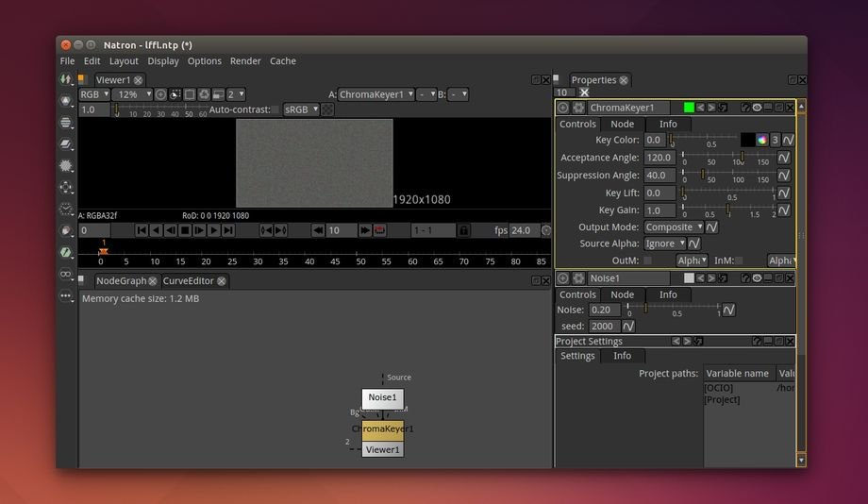
Task: Enable the Auto-contrast checkbox
Action: (x=275, y=109)
